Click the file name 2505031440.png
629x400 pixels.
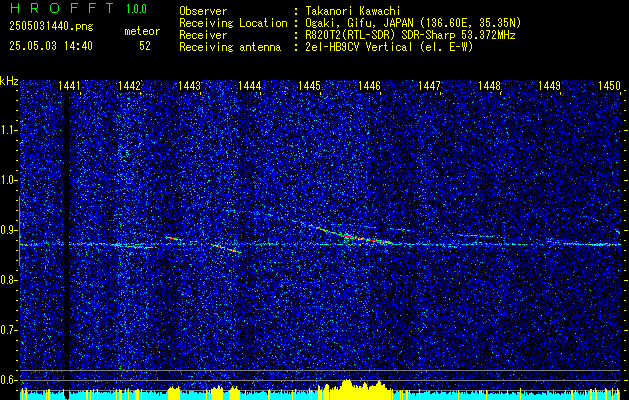(x=51, y=27)
